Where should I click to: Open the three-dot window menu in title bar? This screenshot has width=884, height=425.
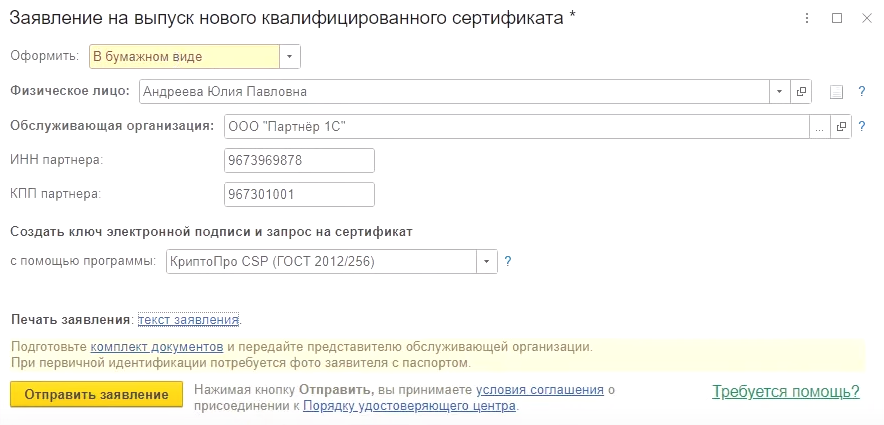point(808,18)
